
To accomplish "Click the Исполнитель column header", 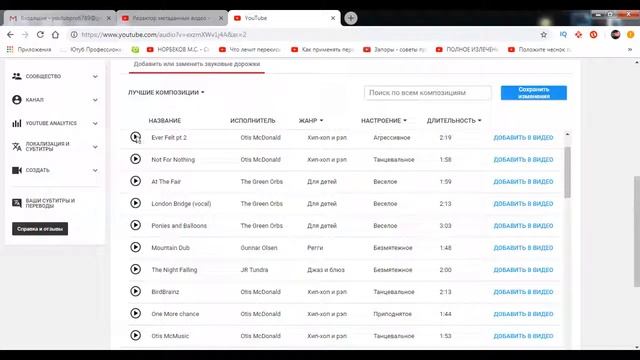I will click(x=253, y=120).
